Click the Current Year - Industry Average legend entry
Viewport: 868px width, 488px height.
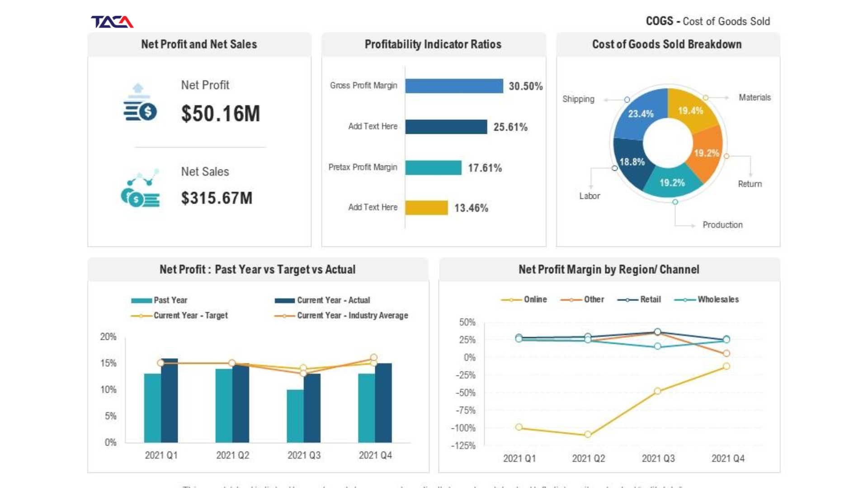click(341, 315)
